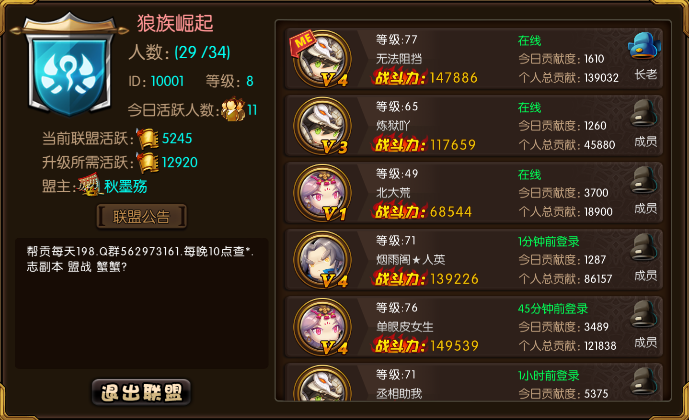Click the 退出联盟 leave alliance button
689x420 pixels.
(x=141, y=392)
